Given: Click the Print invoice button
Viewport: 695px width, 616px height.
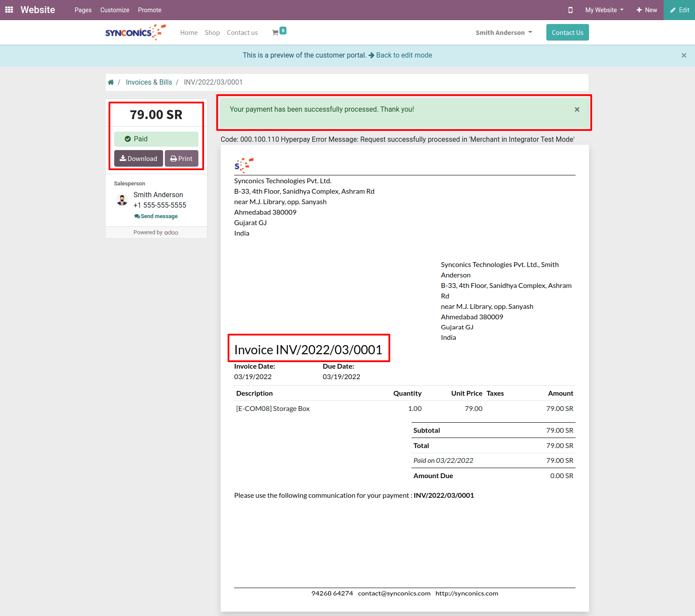Looking at the screenshot, I should click(181, 158).
